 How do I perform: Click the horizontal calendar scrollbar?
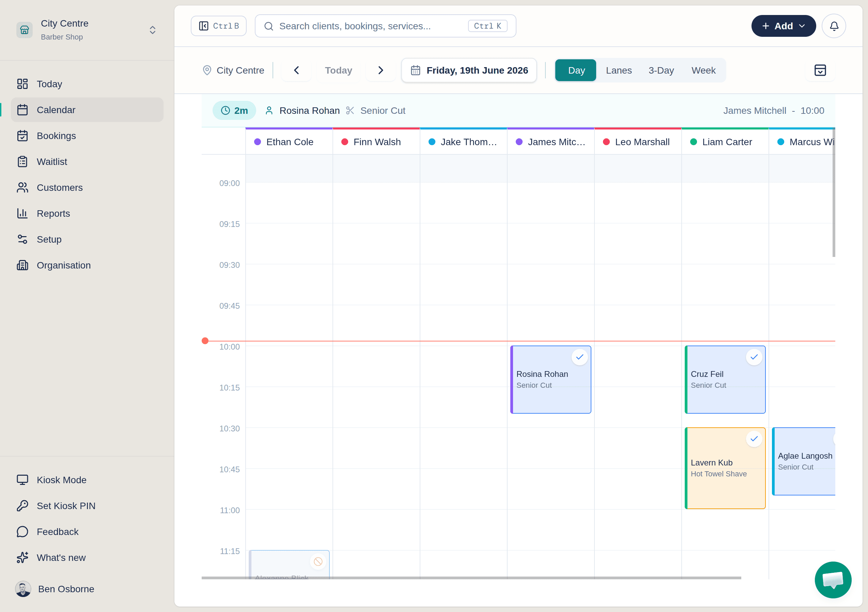(x=471, y=578)
